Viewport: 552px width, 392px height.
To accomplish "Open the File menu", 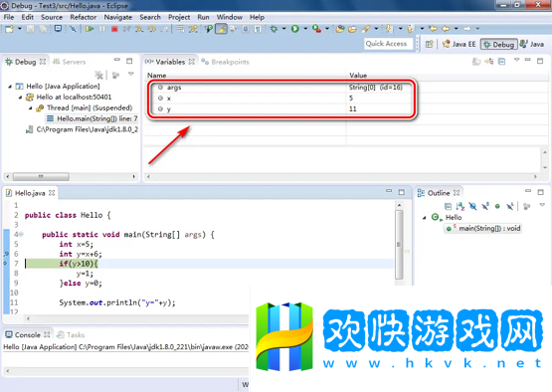I will (x=8, y=17).
